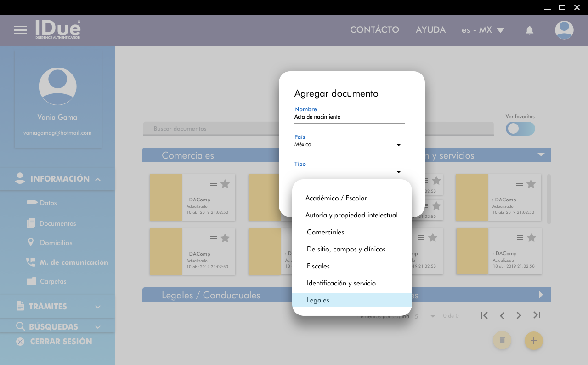Screen dimensions: 588x365
Task: Click the Nombre input field
Action: tap(349, 117)
